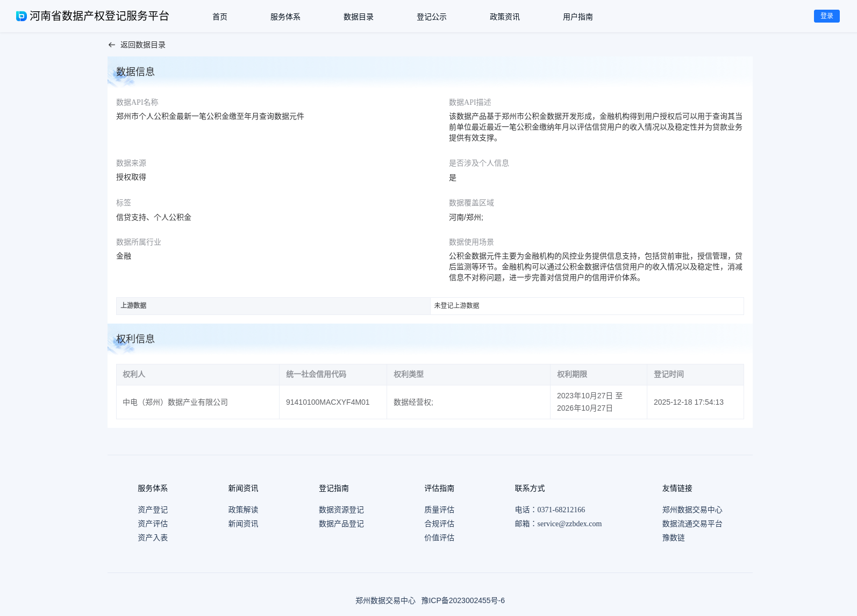Click the back arrow icon

(x=112, y=45)
